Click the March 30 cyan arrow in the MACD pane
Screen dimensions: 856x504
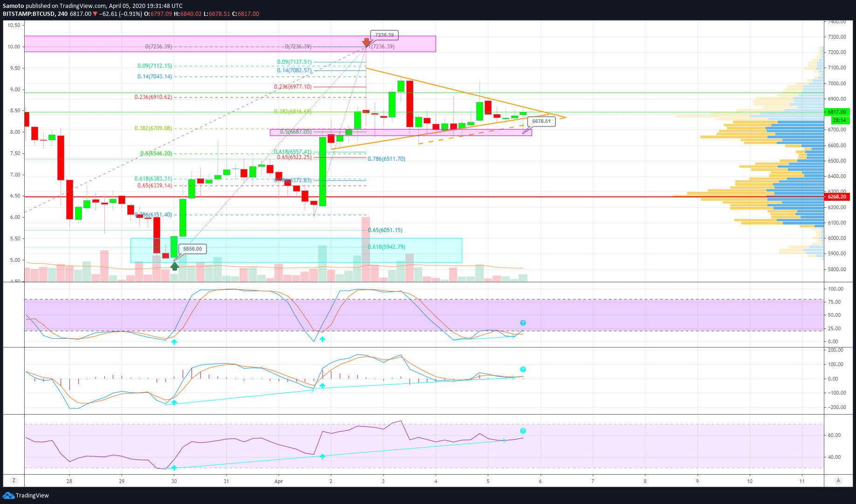click(174, 402)
